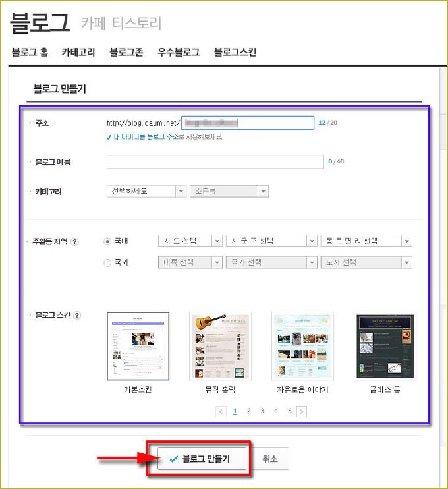Click the 클래스 룸 label text

click(x=385, y=389)
